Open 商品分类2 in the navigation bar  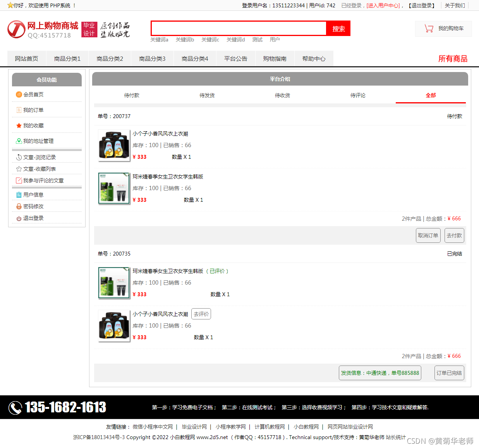point(110,58)
